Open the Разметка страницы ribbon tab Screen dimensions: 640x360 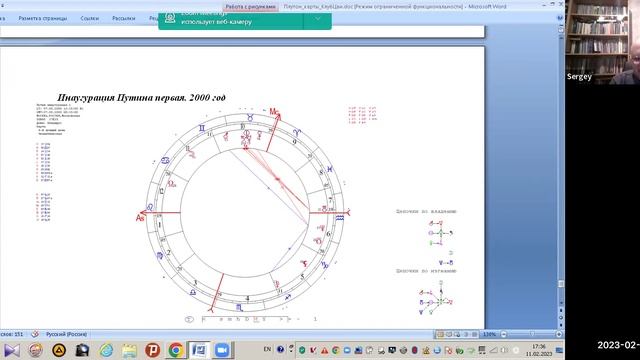tap(43, 18)
